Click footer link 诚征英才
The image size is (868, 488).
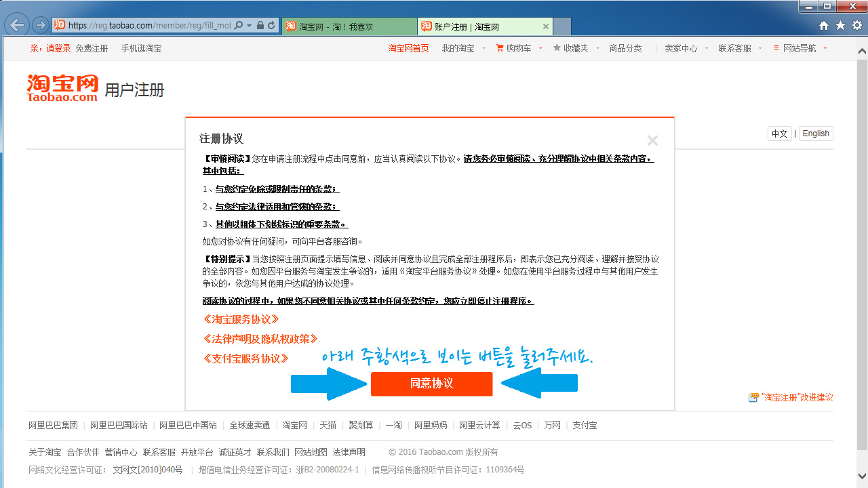[x=235, y=452]
